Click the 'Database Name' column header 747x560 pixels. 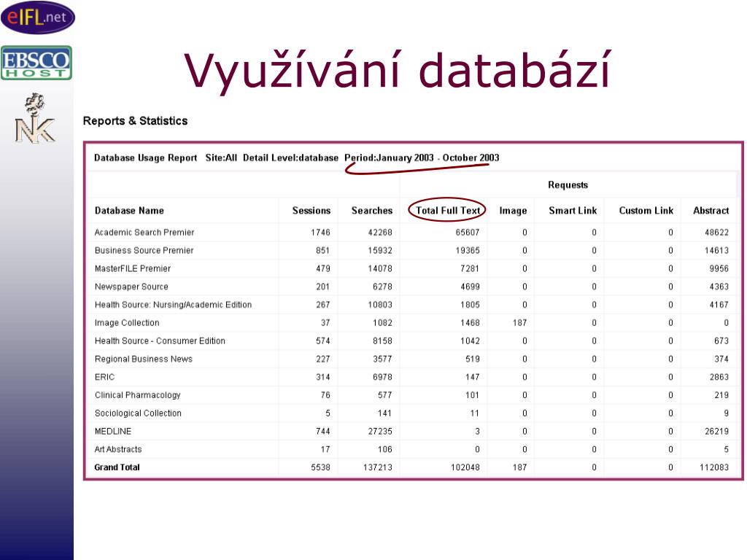129,211
